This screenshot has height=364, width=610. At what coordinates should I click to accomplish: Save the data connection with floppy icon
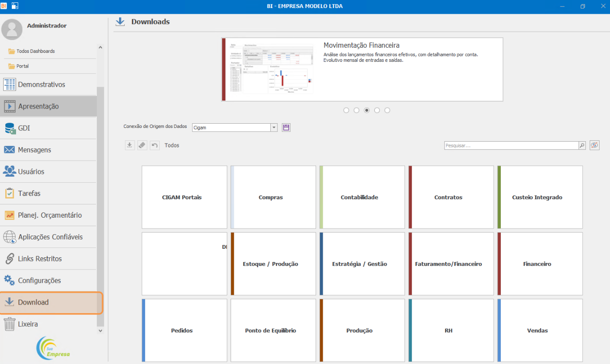286,127
